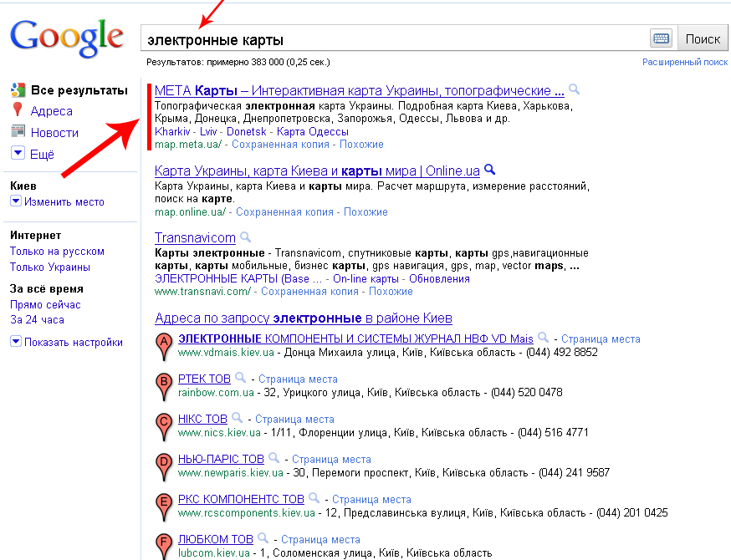Click the preview magnifier beside НЬЮ-ПАРІС ТОВ
This screenshot has width=731, height=560.
(273, 457)
